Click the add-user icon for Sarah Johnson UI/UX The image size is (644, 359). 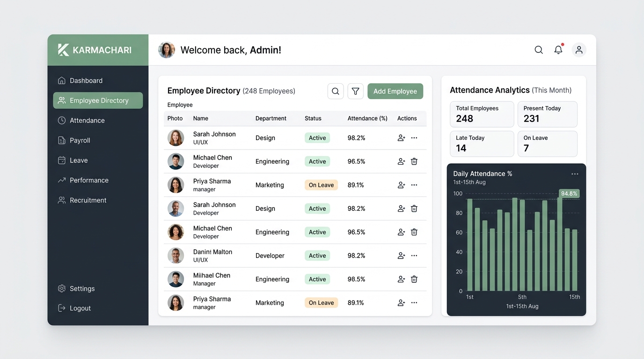pyautogui.click(x=401, y=138)
